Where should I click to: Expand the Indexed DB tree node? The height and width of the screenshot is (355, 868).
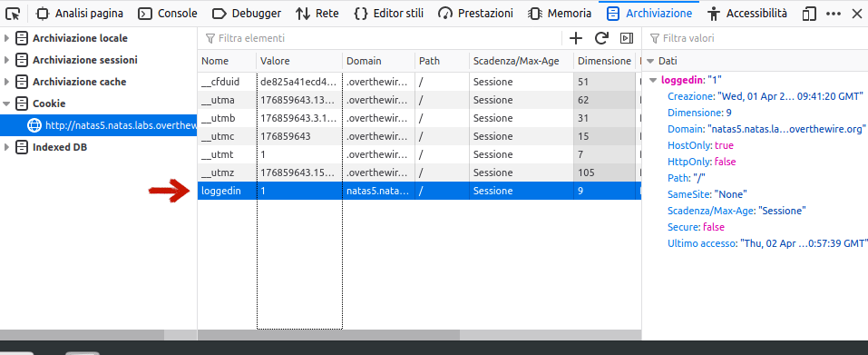[6, 147]
